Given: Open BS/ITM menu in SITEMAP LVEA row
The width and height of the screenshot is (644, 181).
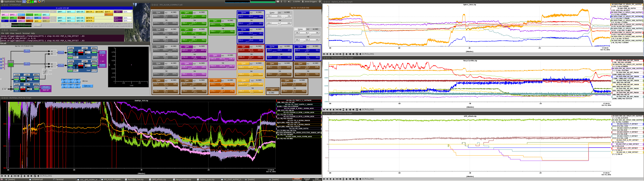Looking at the screenshot, I should (90, 12).
